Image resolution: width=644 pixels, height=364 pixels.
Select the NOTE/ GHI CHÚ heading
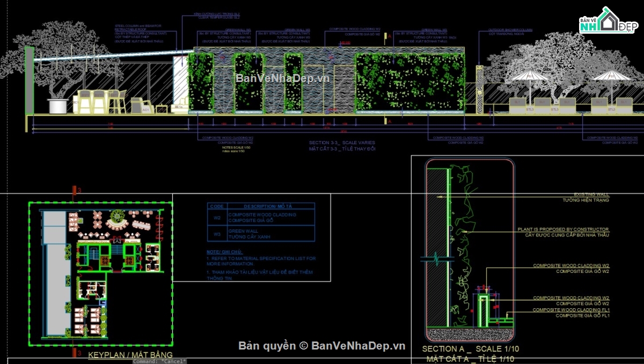tap(225, 251)
